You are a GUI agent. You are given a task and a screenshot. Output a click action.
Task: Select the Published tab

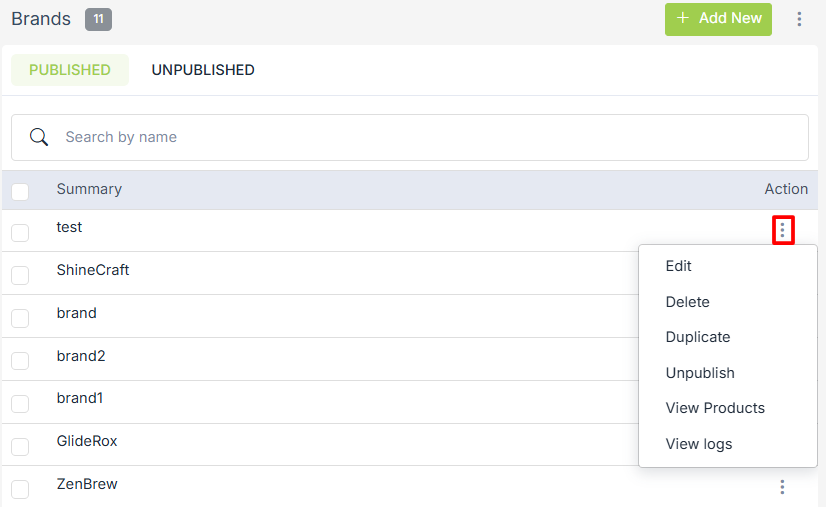tap(70, 70)
